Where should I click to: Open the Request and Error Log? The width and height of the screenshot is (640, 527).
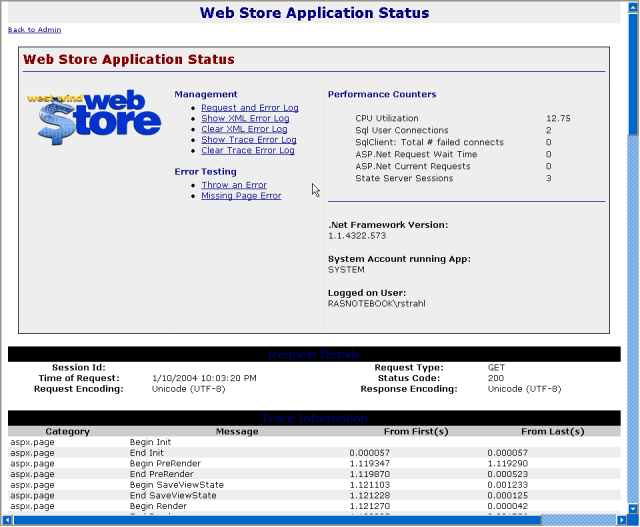[249, 108]
